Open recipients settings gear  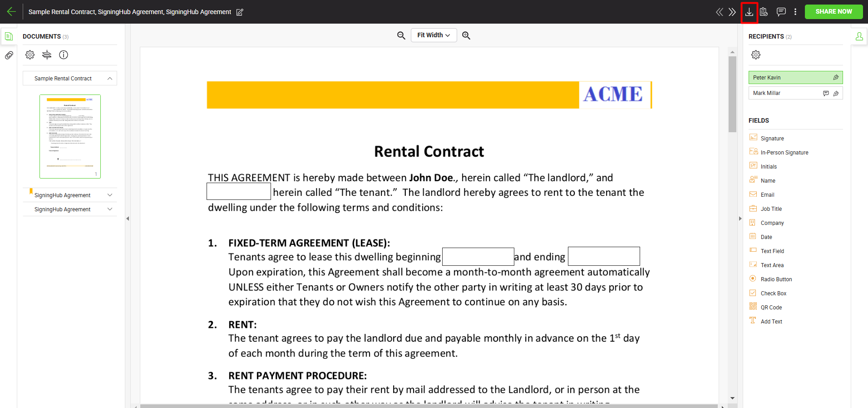[756, 55]
